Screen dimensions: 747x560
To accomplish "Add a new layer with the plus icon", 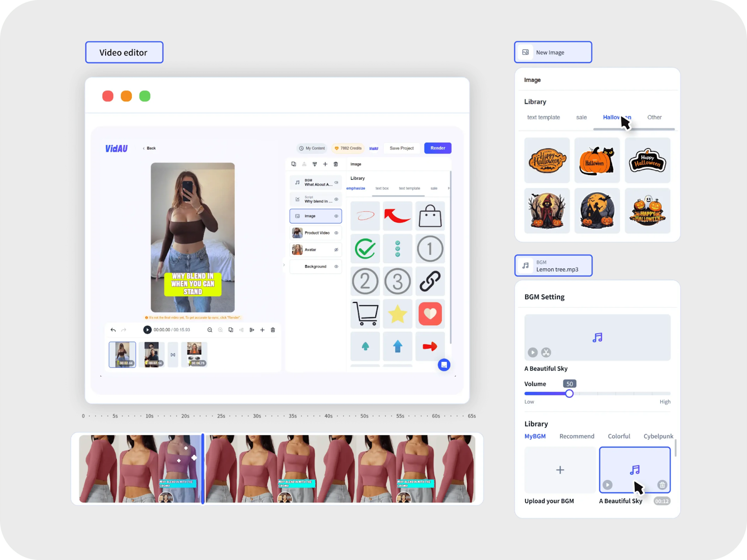I will (x=325, y=164).
